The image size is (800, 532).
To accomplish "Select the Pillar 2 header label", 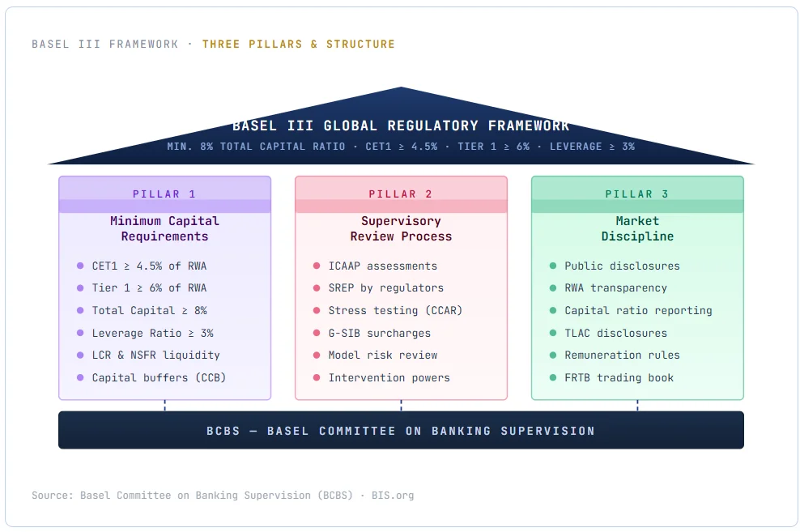I will click(401, 194).
